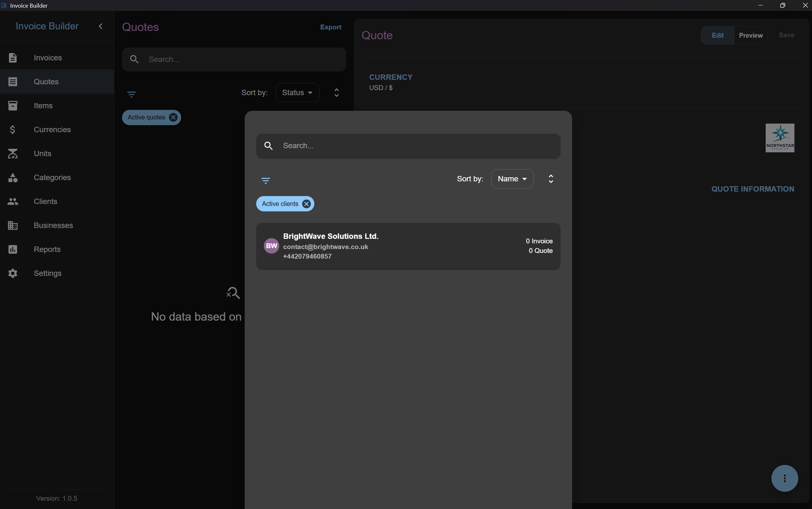Focus the Quotes search field
812x509 pixels.
coord(234,59)
